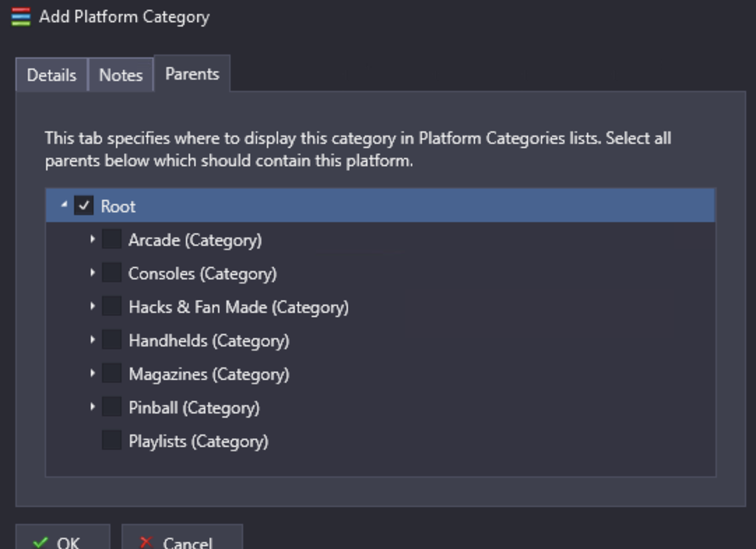Screen dimensions: 756x549
Task: Check the Consoles (Category) checkbox
Action: (x=112, y=273)
